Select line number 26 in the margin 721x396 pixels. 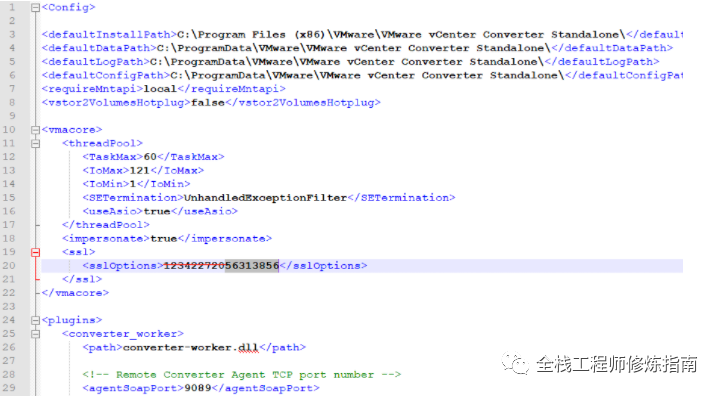pos(9,347)
